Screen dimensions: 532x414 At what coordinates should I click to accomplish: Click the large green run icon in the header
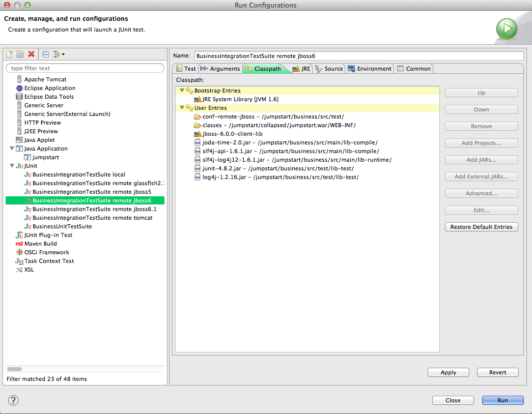[507, 29]
